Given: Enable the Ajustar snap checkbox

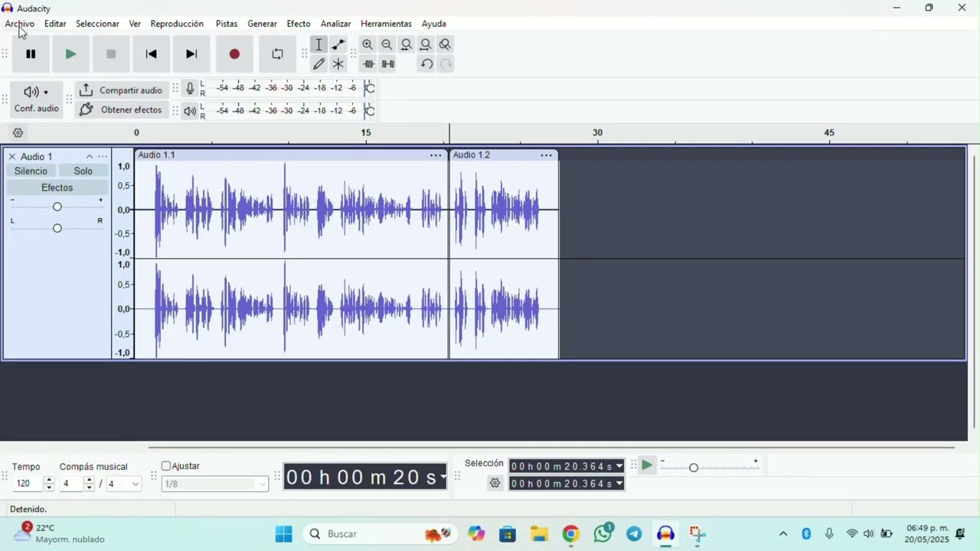Looking at the screenshot, I should 166,466.
